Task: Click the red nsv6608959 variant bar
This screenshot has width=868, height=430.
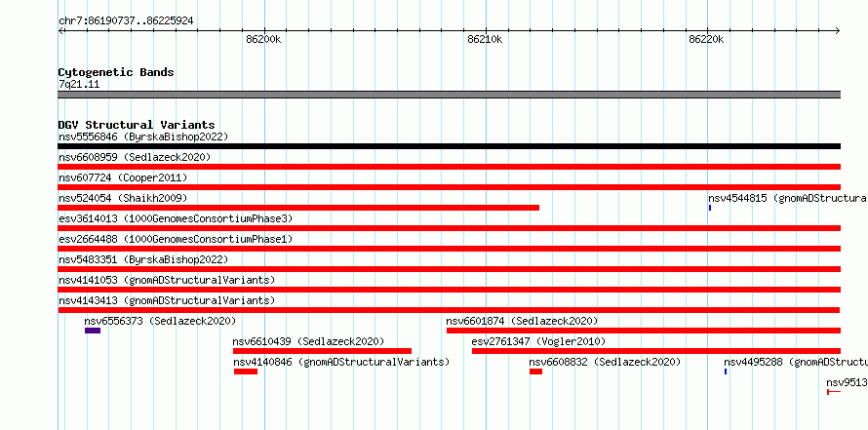Action: coord(449,167)
